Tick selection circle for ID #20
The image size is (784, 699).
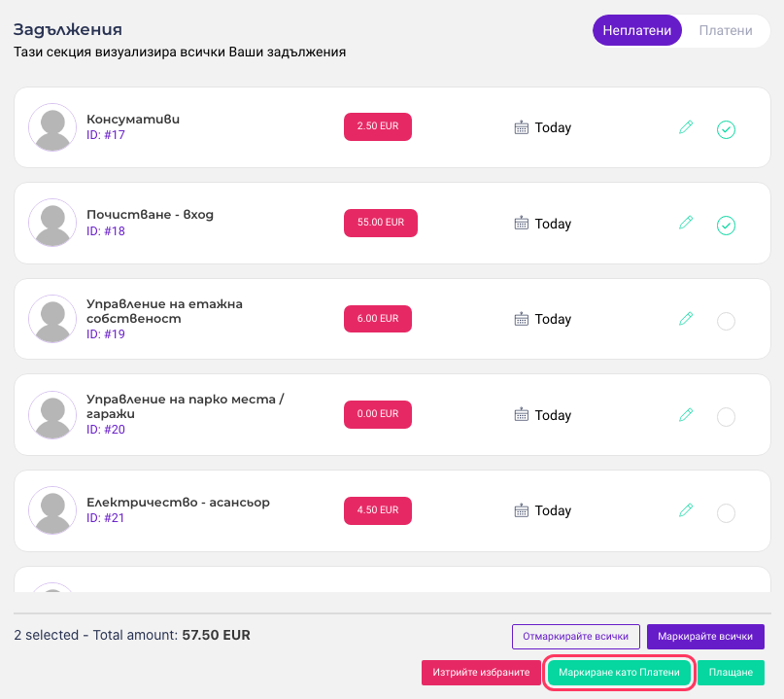726,417
